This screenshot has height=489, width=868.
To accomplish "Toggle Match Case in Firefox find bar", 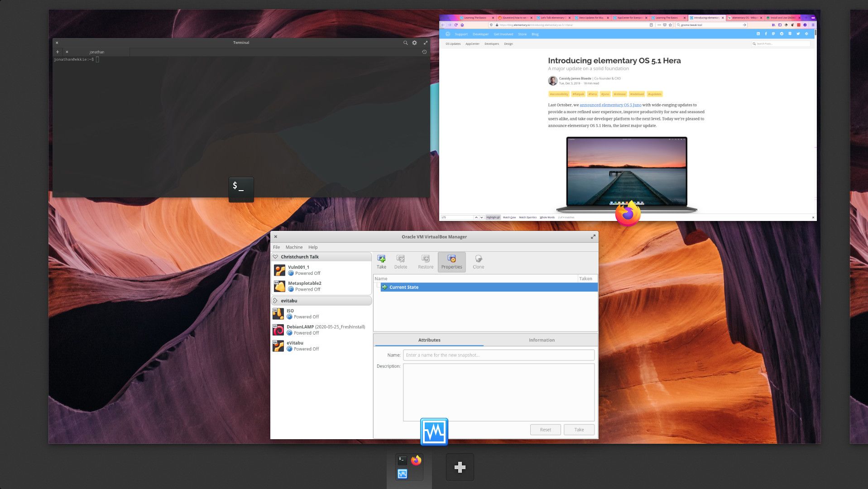I will [509, 217].
